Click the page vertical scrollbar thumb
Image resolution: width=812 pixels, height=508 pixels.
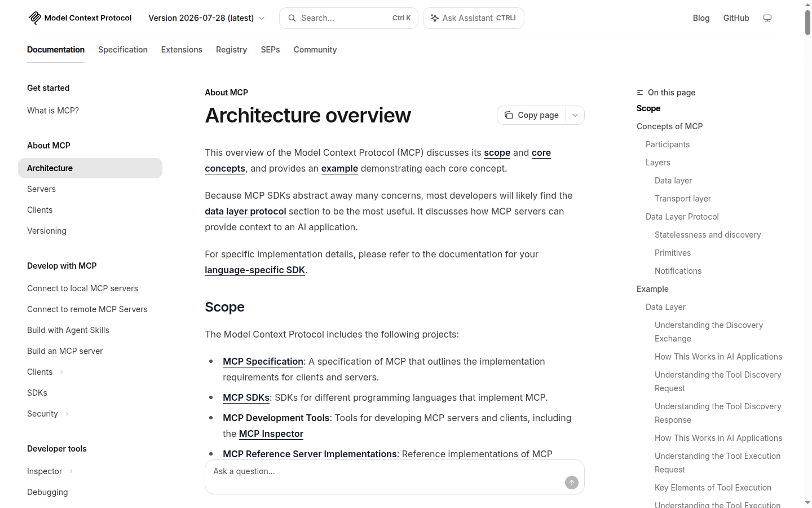coord(807,23)
